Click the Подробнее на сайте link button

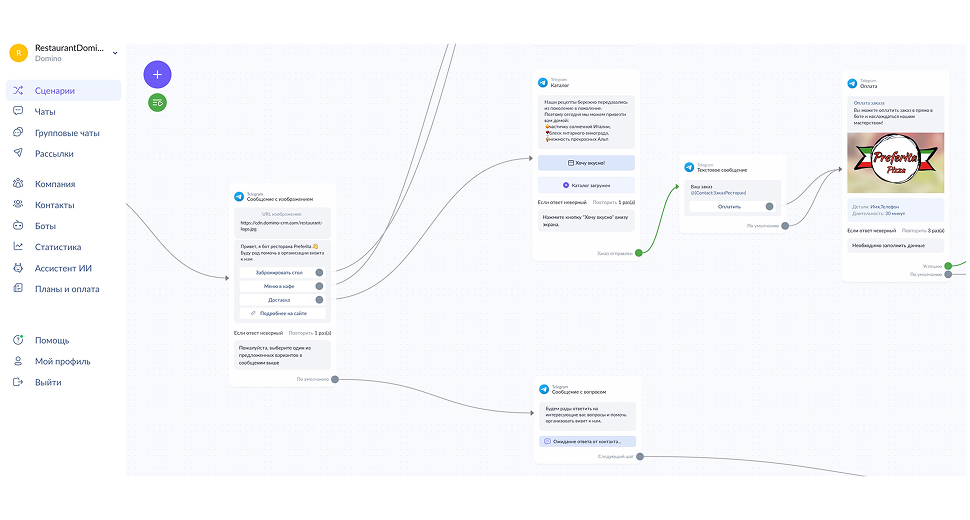[279, 313]
